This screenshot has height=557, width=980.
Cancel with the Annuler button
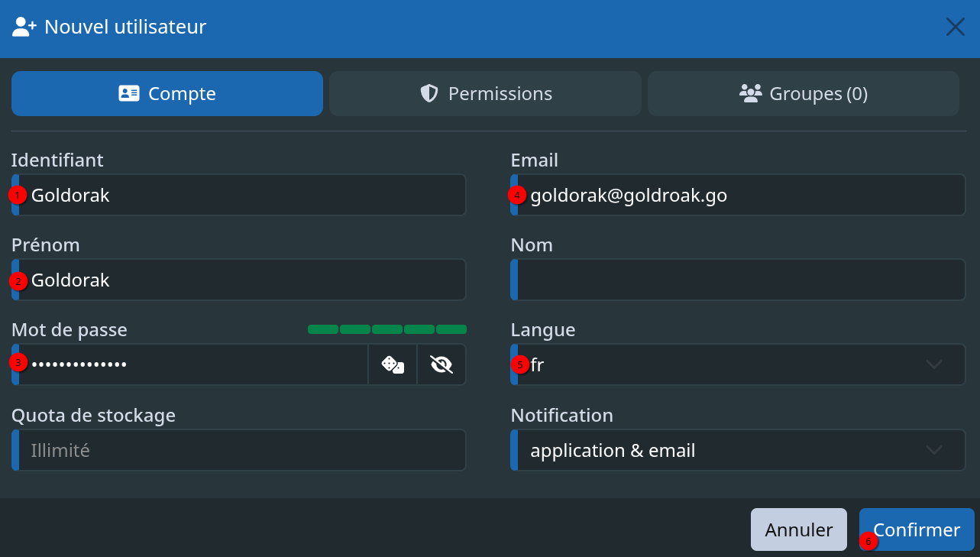click(x=799, y=529)
